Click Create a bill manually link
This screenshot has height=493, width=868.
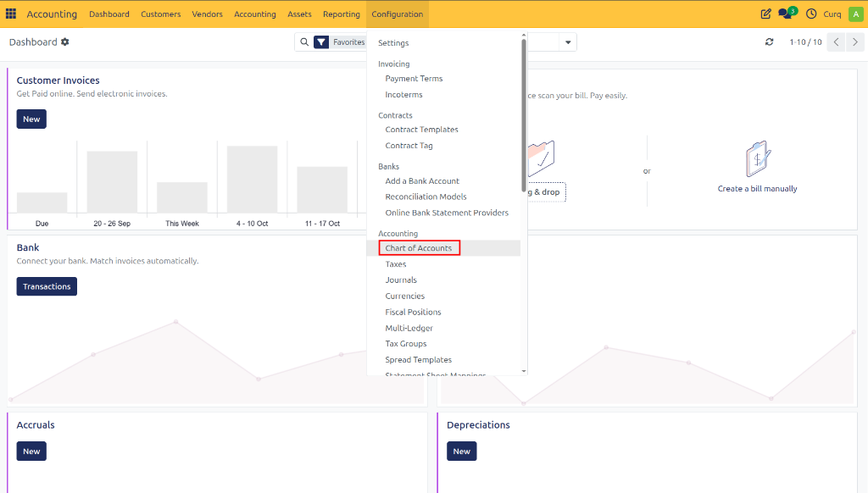click(757, 189)
